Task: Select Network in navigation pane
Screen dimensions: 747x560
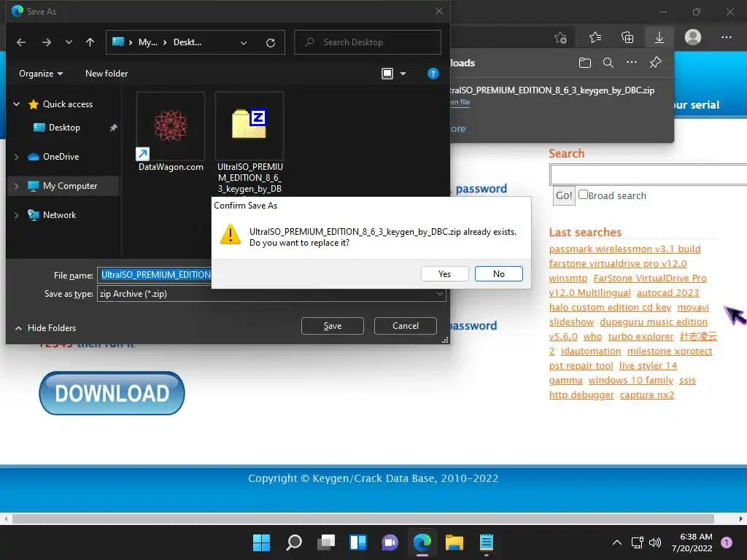Action: pos(59,215)
